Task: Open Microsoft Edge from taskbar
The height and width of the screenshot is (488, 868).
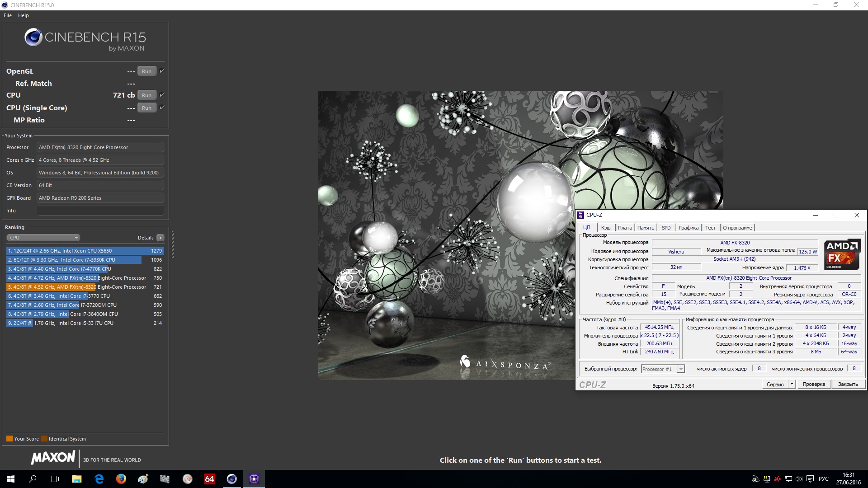Action: (99, 479)
